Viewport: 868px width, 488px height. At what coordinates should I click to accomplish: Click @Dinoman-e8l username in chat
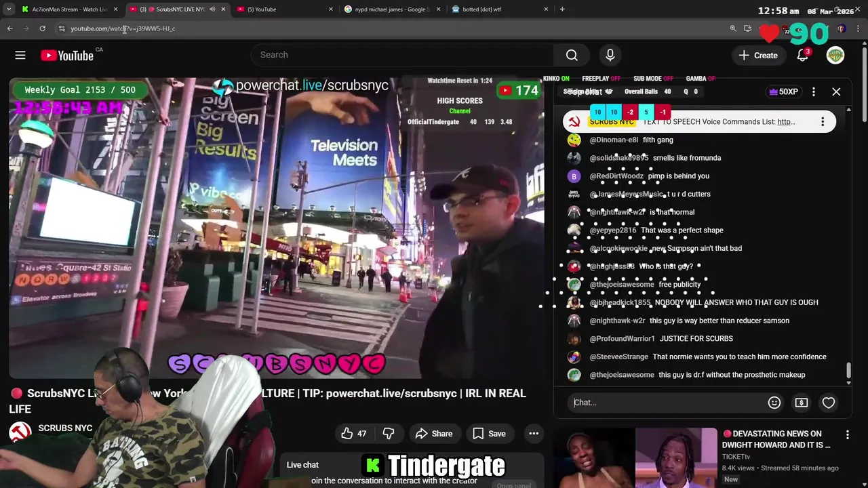coord(614,140)
